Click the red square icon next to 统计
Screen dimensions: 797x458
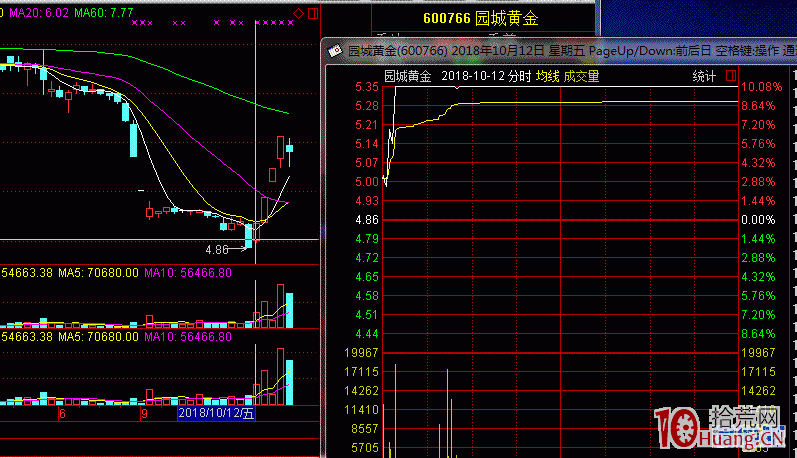(x=731, y=76)
